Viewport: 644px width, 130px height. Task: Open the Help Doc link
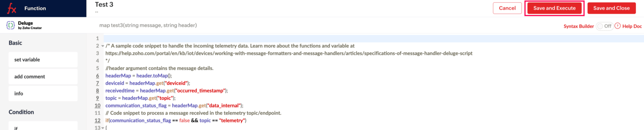(632, 26)
